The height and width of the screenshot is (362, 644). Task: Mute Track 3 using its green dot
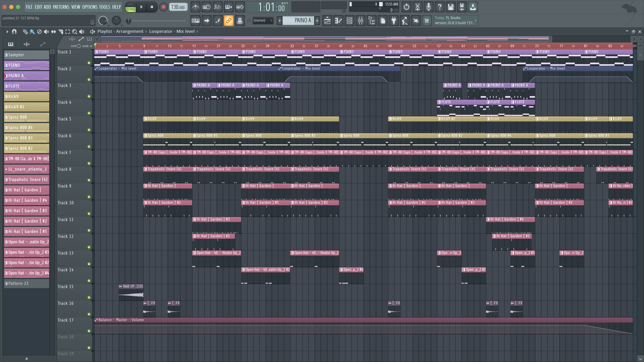click(89, 96)
